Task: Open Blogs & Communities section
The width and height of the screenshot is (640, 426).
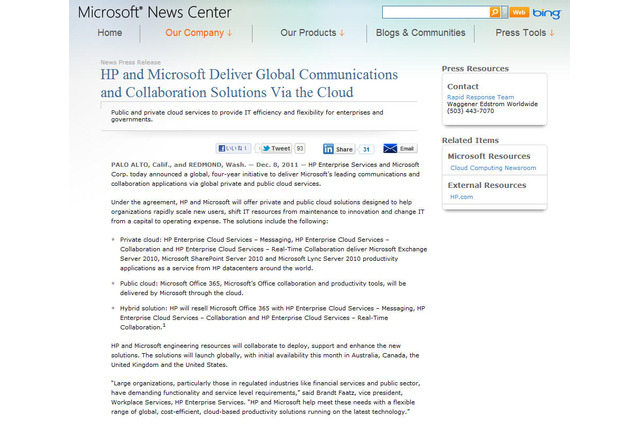Action: tap(421, 33)
